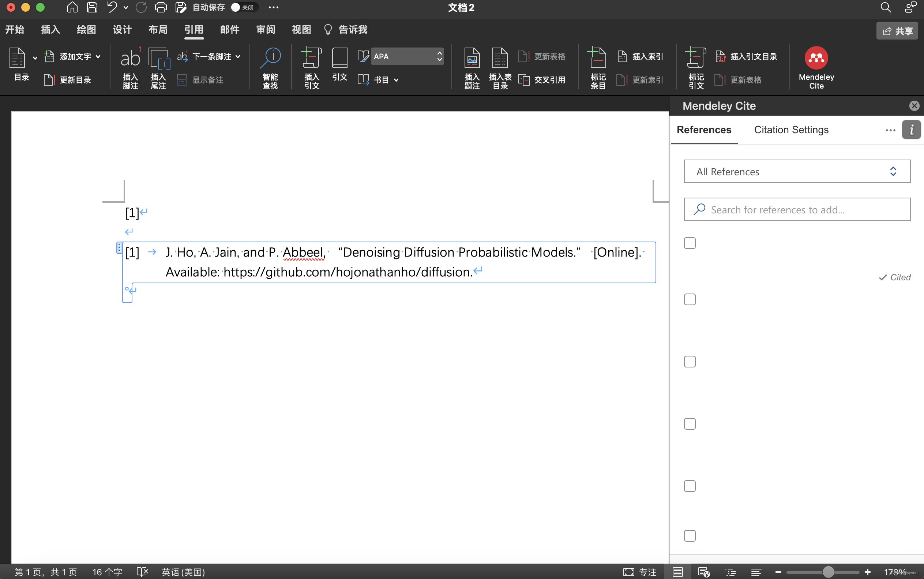The image size is (924, 579).
Task: Switch to the 设计 (Design) tab
Action: point(122,30)
